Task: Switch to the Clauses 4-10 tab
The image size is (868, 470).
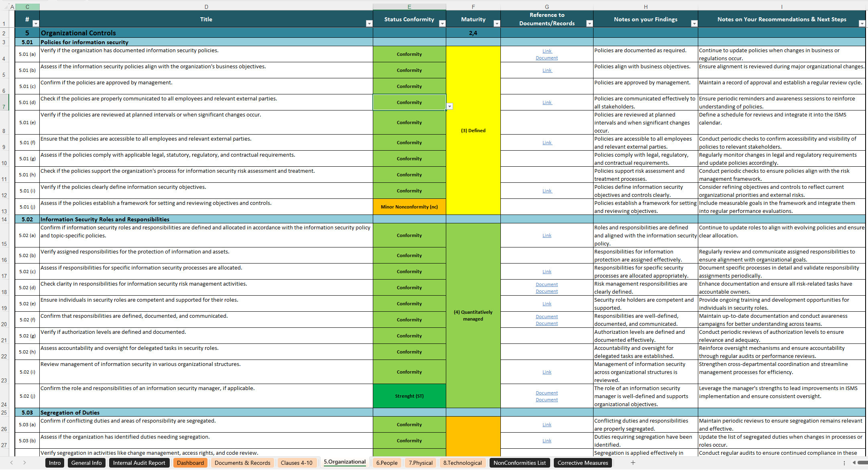Action: pyautogui.click(x=297, y=463)
